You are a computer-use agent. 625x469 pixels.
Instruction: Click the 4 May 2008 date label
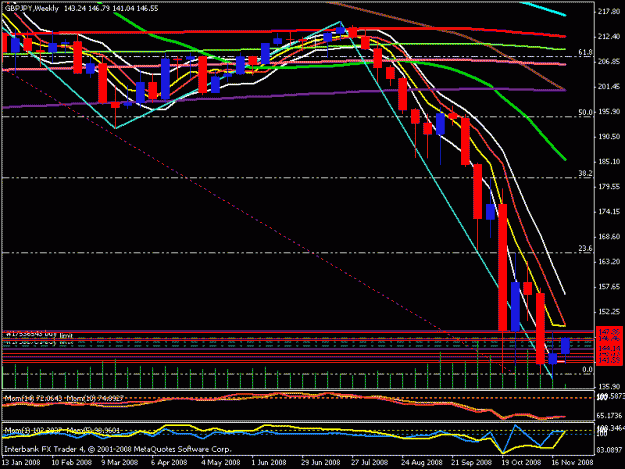tap(220, 462)
